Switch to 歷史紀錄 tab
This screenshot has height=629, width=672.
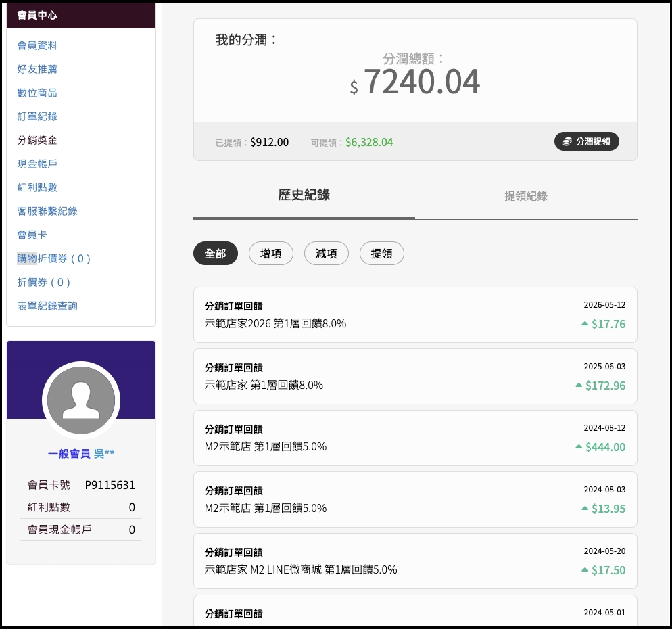pyautogui.click(x=304, y=195)
